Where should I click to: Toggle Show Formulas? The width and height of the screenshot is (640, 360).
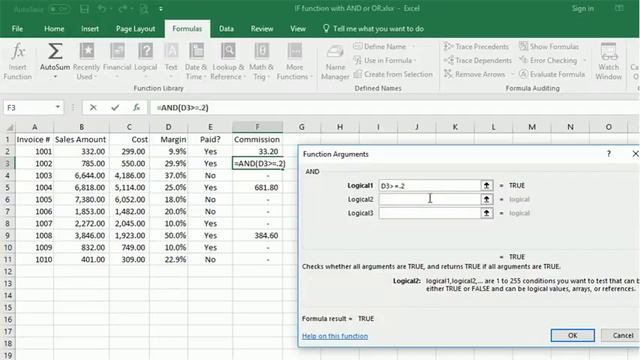[x=549, y=47]
